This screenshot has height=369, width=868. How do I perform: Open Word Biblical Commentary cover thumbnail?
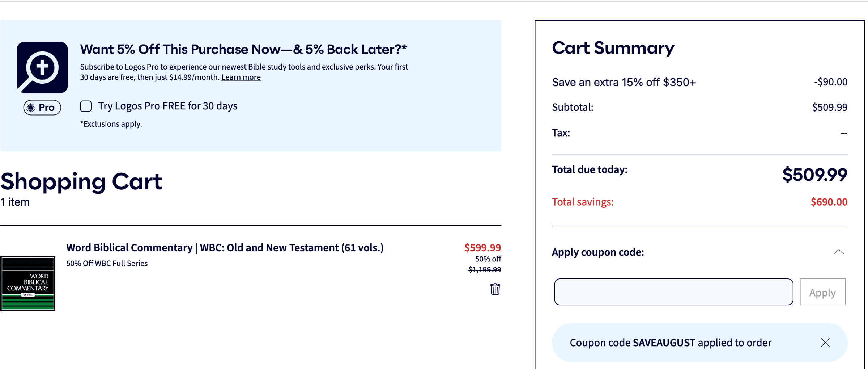click(28, 284)
